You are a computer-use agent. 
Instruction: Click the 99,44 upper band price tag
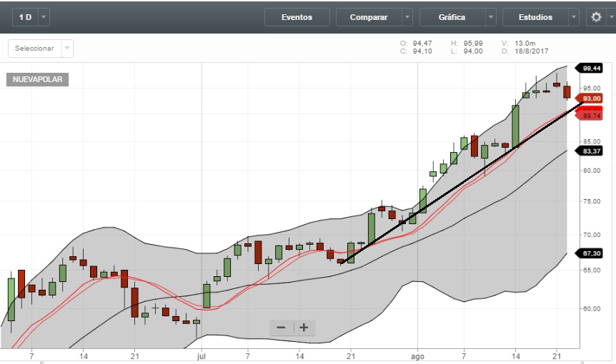[589, 69]
